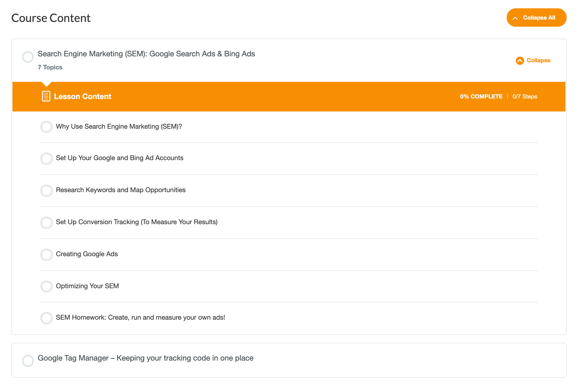Open Why Use Search Engine Marketing topic
This screenshot has width=588, height=392.
[119, 127]
